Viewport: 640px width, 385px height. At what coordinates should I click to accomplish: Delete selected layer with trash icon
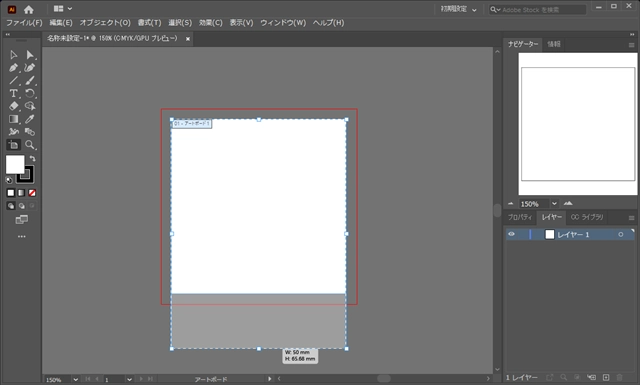click(x=620, y=378)
